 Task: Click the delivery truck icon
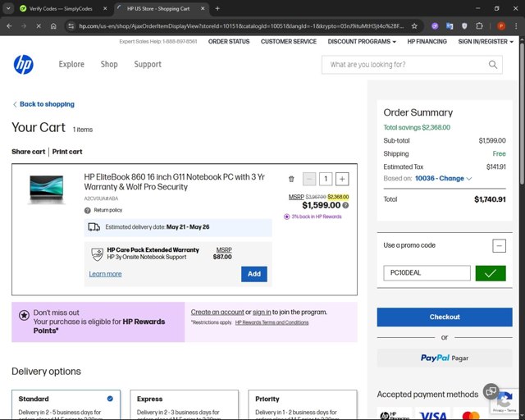[x=94, y=227]
